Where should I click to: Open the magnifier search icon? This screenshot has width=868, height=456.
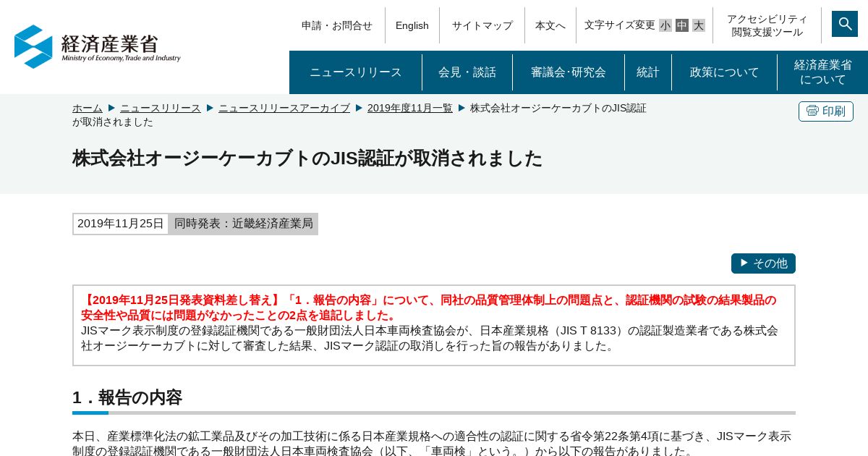(x=844, y=24)
